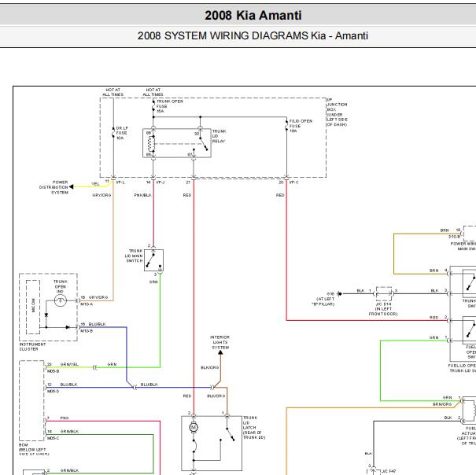Image resolution: width=476 pixels, height=475 pixels.
Task: Select the "2008 SYSTEM WIRING DIAGRAMS Kia - Amanti" subtitle
Action: click(253, 36)
